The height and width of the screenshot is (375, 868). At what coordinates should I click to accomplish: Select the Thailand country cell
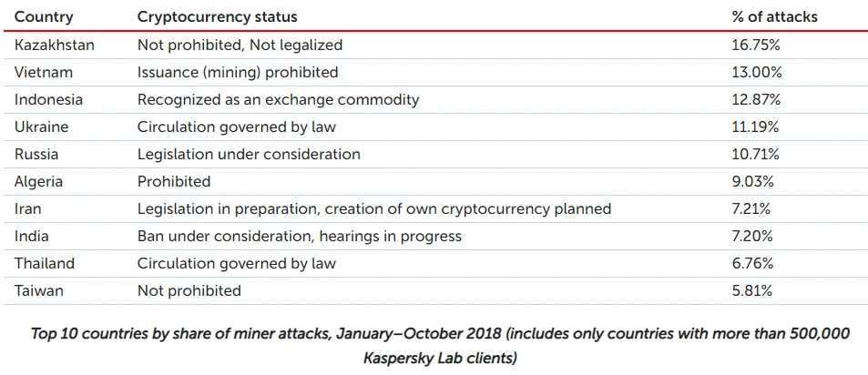click(x=45, y=263)
